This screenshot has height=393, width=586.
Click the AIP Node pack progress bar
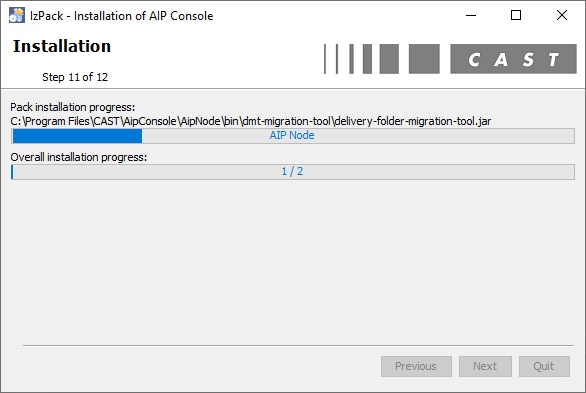293,136
